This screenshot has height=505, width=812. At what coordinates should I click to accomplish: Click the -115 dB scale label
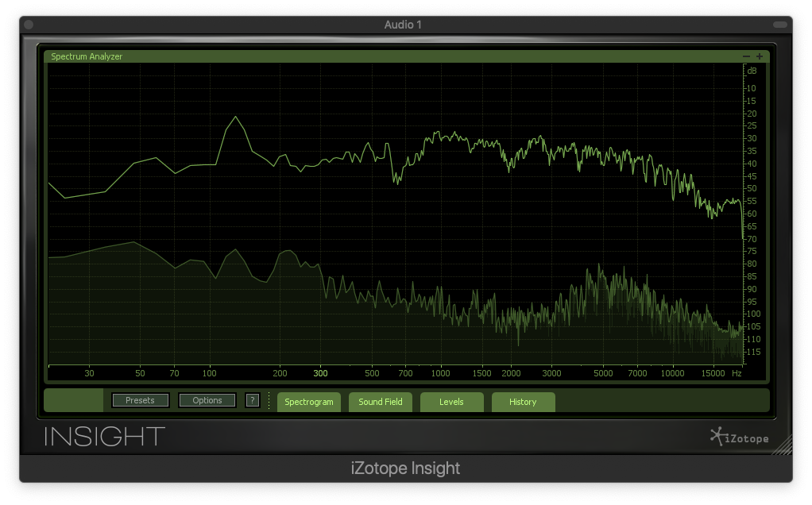[752, 352]
